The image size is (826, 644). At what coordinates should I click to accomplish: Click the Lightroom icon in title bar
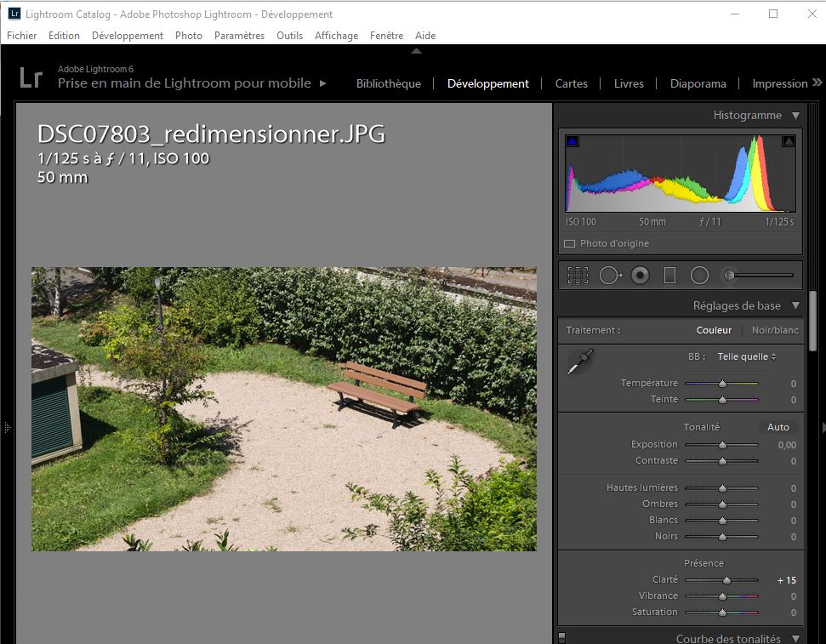click(x=14, y=14)
